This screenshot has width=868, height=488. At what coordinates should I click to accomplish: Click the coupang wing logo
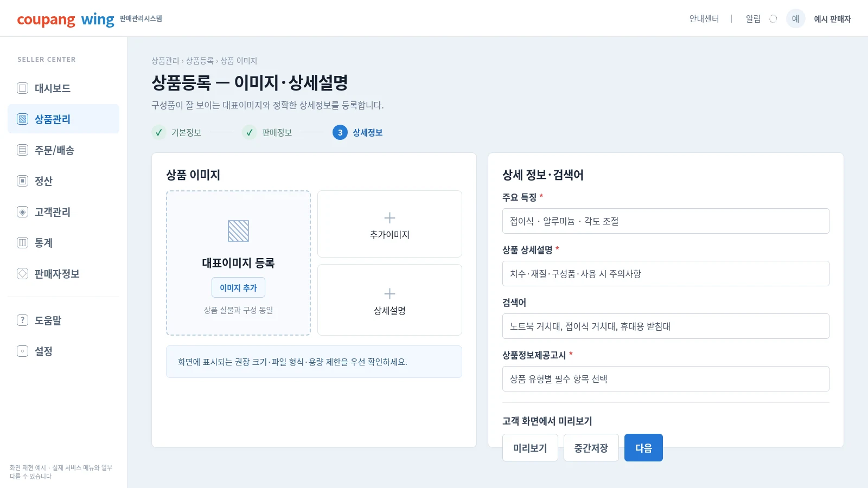pyautogui.click(x=66, y=20)
